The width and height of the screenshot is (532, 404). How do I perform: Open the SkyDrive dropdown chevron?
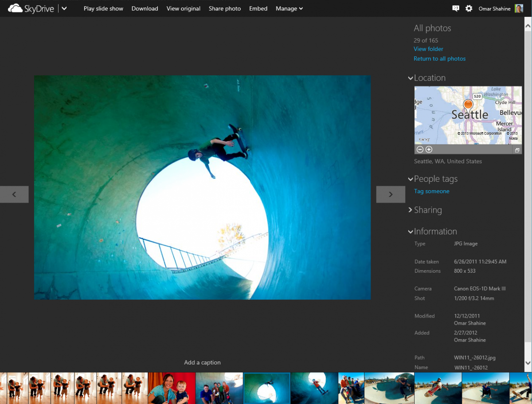63,8
